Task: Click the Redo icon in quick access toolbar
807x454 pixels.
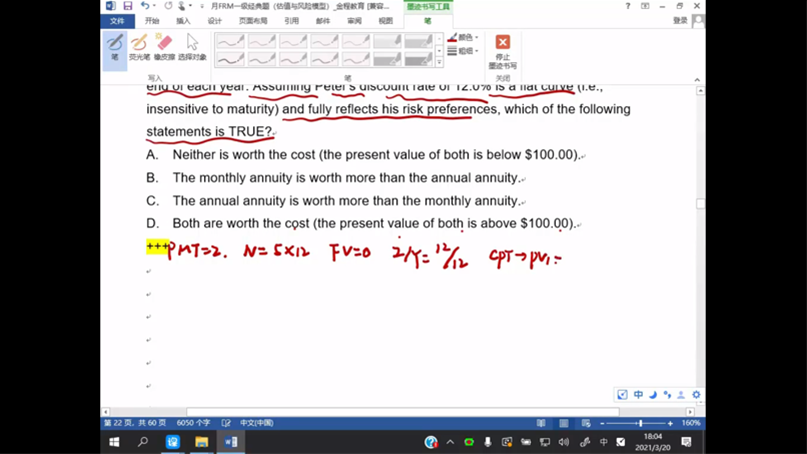Action: point(168,6)
